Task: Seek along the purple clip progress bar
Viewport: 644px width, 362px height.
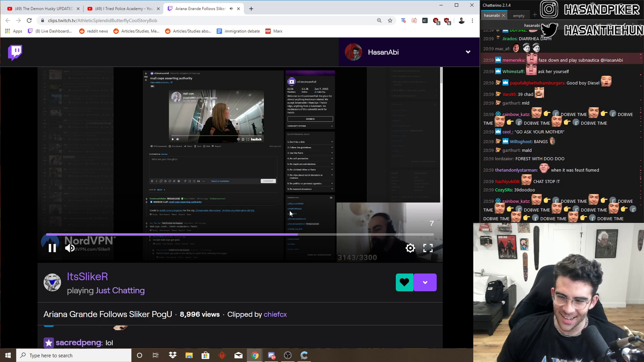Action: click(240, 234)
